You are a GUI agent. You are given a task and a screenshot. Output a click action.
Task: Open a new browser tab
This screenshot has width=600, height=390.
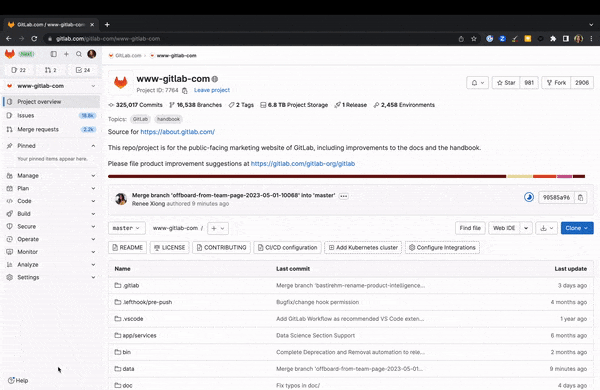coord(107,24)
